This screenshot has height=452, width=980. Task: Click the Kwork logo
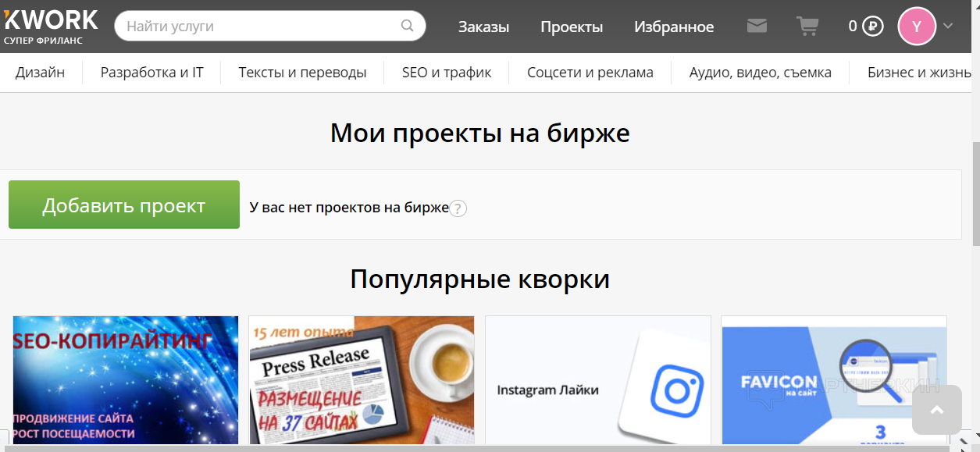pyautogui.click(x=51, y=26)
